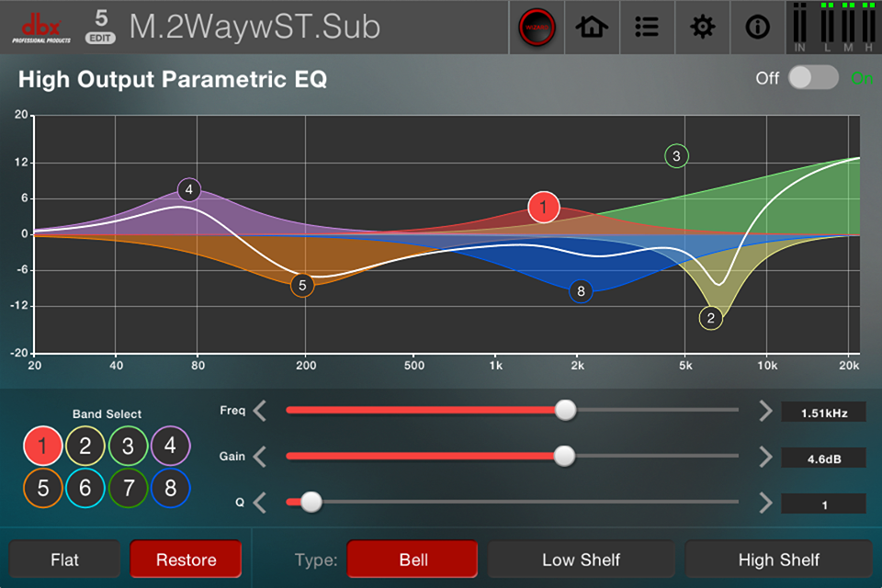
Task: Open the info icon
Action: pos(757,27)
